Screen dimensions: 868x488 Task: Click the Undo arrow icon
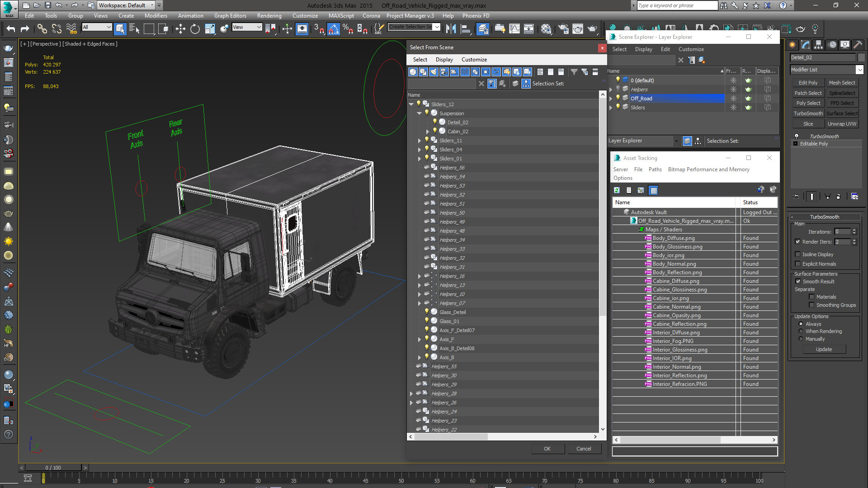[11, 29]
